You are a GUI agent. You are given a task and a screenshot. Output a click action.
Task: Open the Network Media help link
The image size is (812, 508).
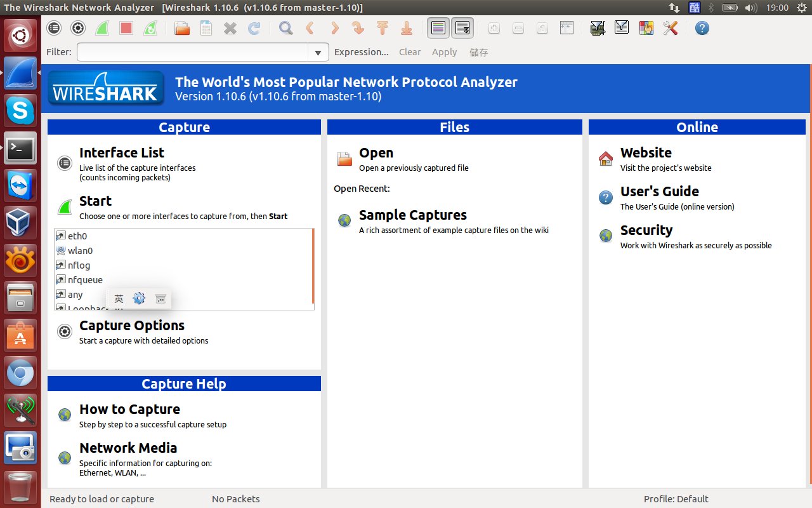[x=128, y=448]
